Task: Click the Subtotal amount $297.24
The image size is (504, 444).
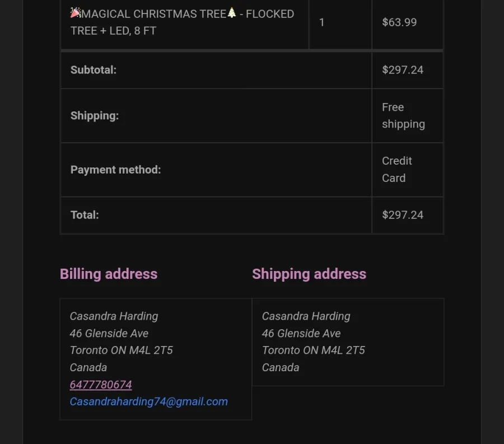Action: [x=403, y=70]
